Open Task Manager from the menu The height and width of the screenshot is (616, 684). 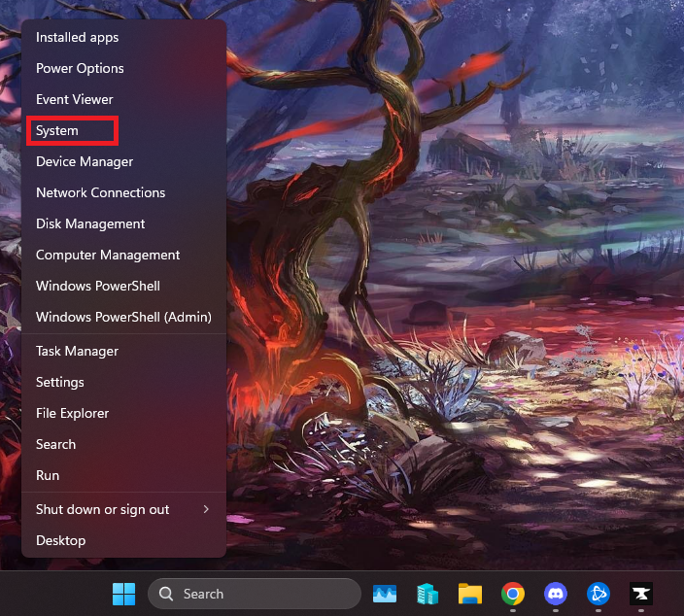(x=124, y=351)
